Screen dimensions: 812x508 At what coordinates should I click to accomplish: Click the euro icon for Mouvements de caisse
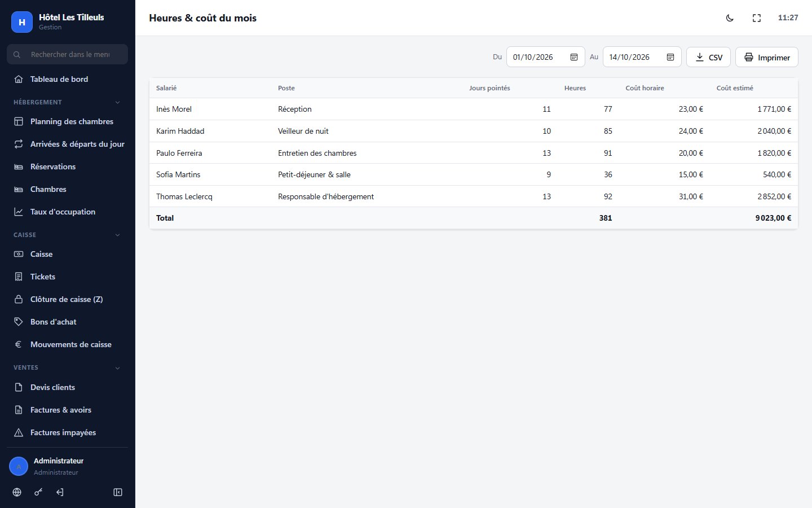(19, 344)
